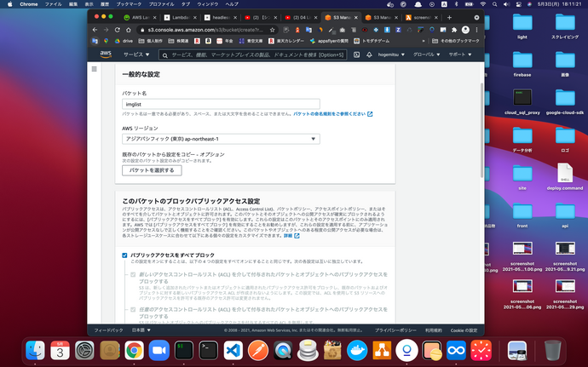Open Sequel Pro database icon in Dock
The image size is (588, 367).
[308, 351]
